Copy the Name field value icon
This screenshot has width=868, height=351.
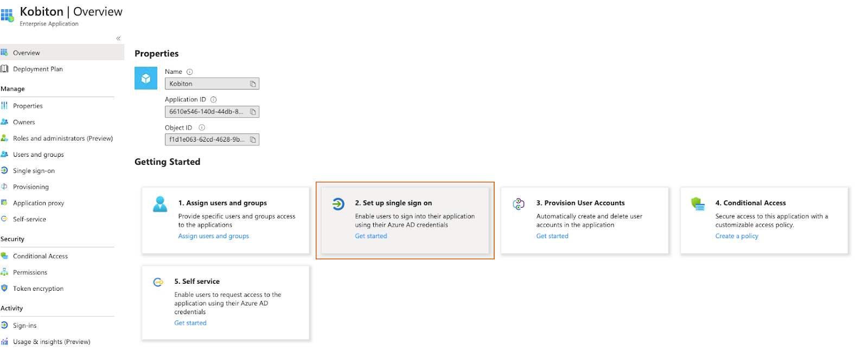[x=253, y=84]
